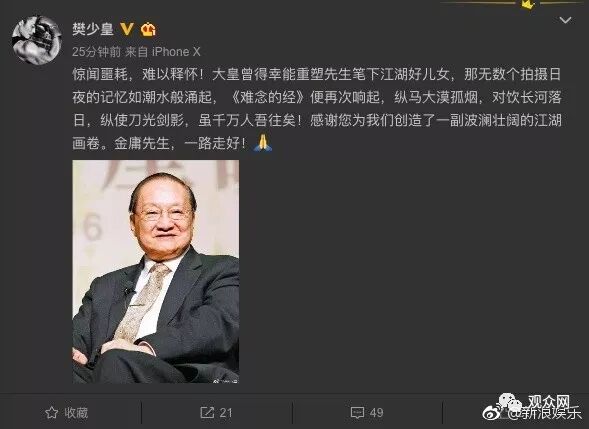Screen dimensions: 589x429
Task: Click the 25分钟前 timestamp
Action: pos(96,51)
